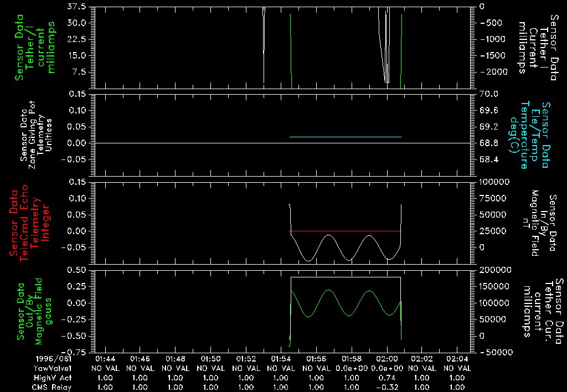Select the green Tether/I current axis title

click(x=35, y=47)
